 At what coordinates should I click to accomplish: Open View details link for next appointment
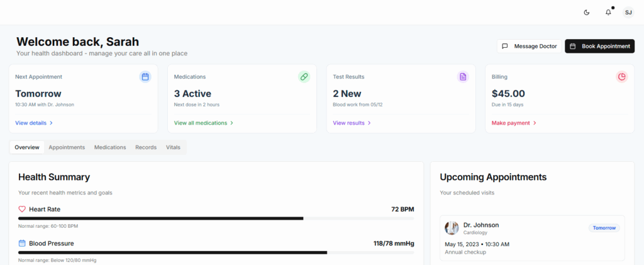(x=34, y=123)
